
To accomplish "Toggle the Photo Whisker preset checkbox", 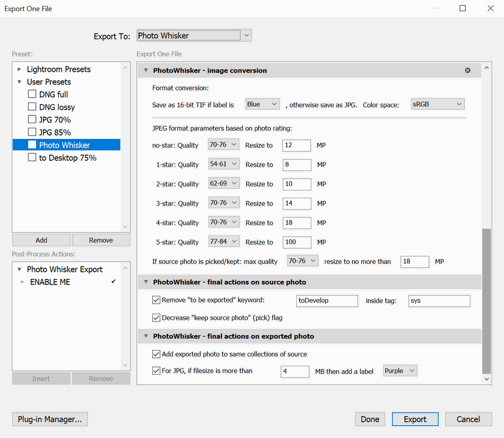I will [32, 145].
